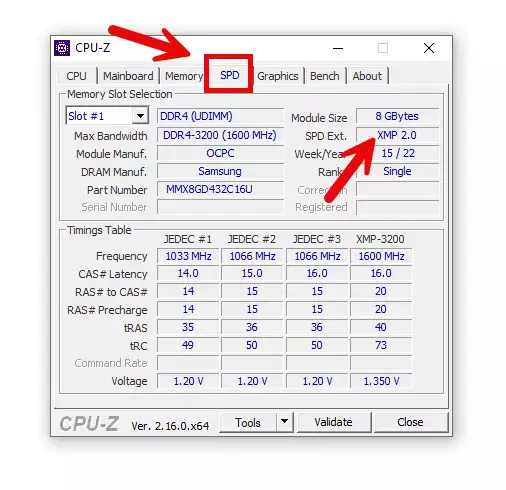
Task: Switch to the CPU tab
Action: click(76, 76)
